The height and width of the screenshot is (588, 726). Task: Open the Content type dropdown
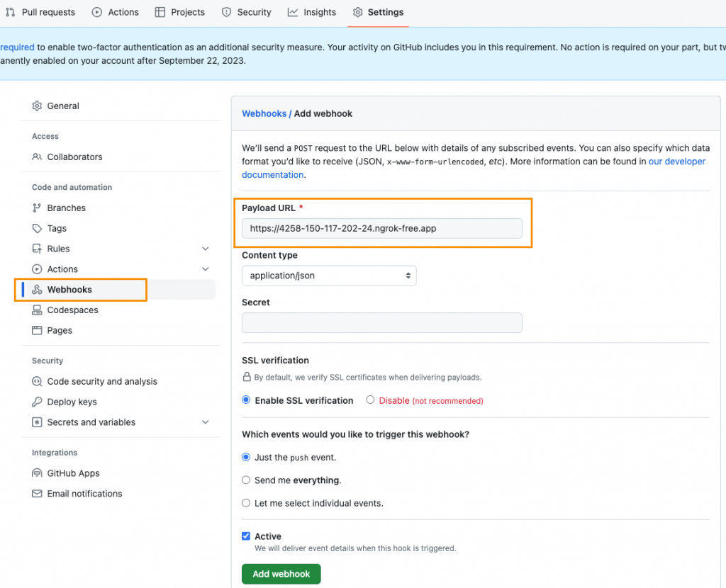[x=329, y=276]
